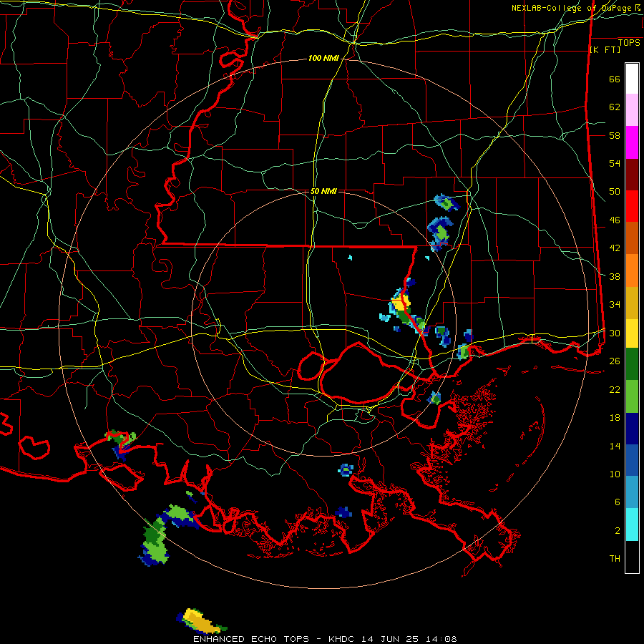Click the 'TOPS' legend title

coord(629,43)
